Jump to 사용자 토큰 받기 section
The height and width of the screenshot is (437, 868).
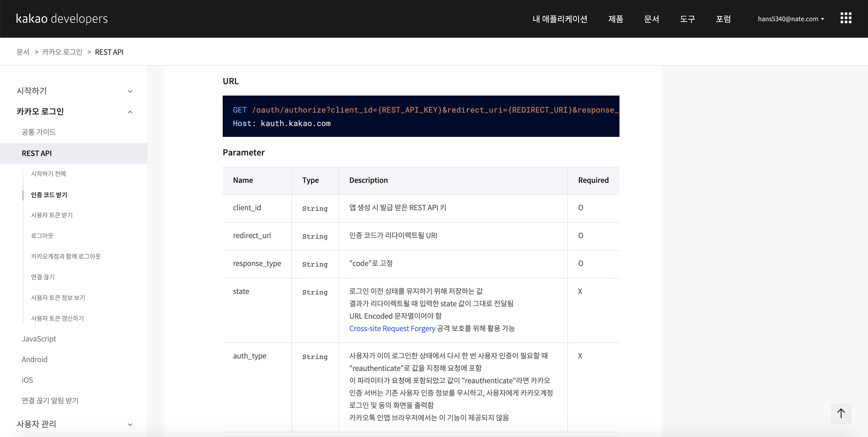coord(52,215)
